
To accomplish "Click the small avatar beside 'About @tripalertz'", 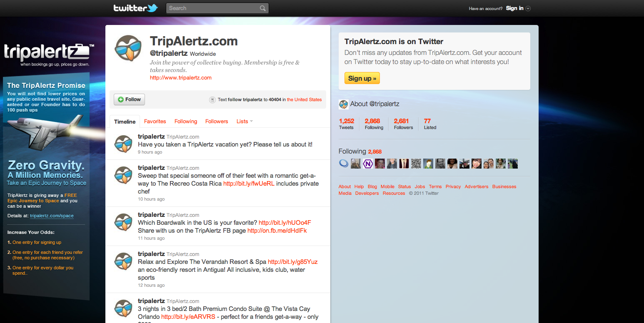I will 343,104.
